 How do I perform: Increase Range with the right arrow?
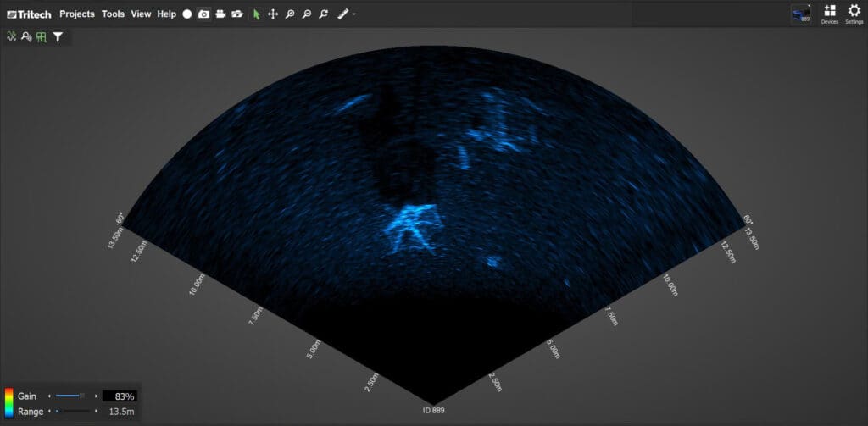click(97, 411)
